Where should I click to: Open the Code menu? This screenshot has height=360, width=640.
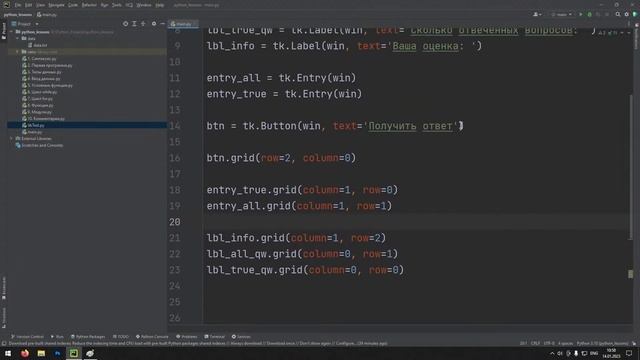pos(73,5)
